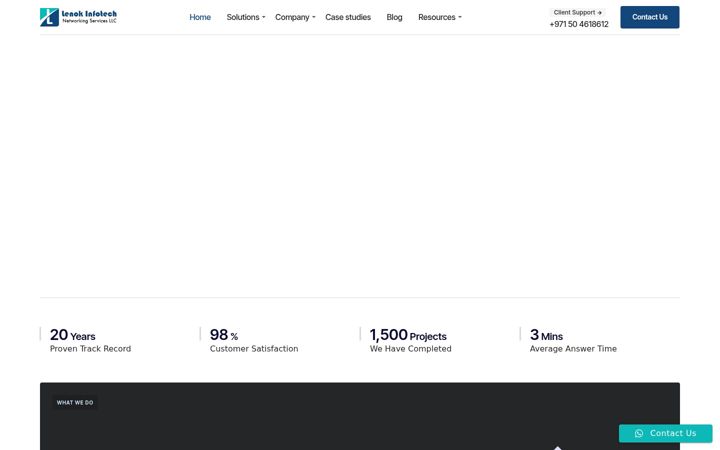
Task: Expand the Company dropdown menu
Action: (295, 17)
